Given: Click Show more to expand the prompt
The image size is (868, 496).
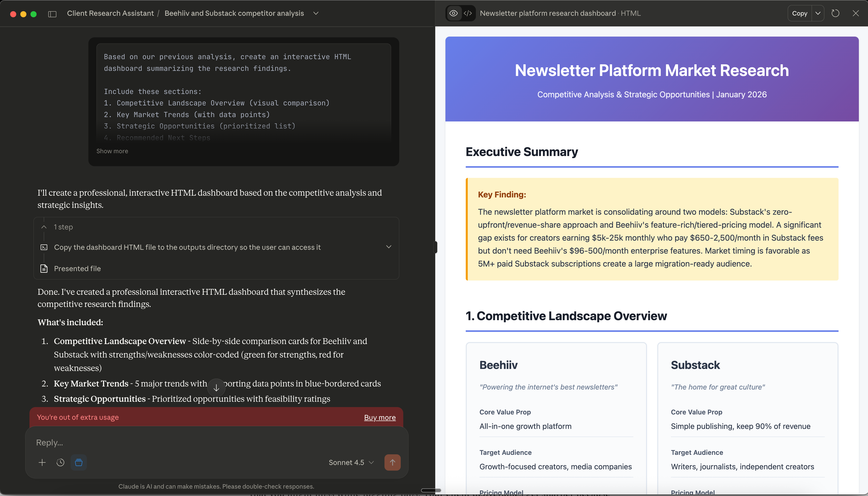Looking at the screenshot, I should pyautogui.click(x=112, y=151).
